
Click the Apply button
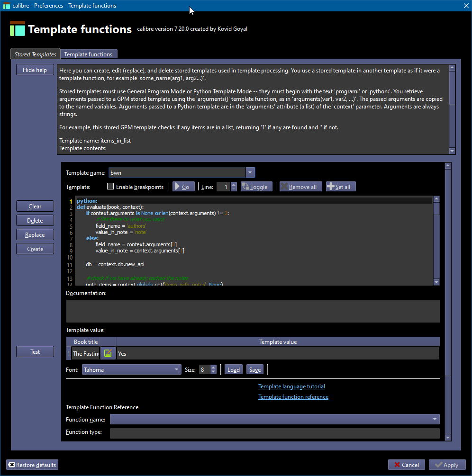pos(447,465)
